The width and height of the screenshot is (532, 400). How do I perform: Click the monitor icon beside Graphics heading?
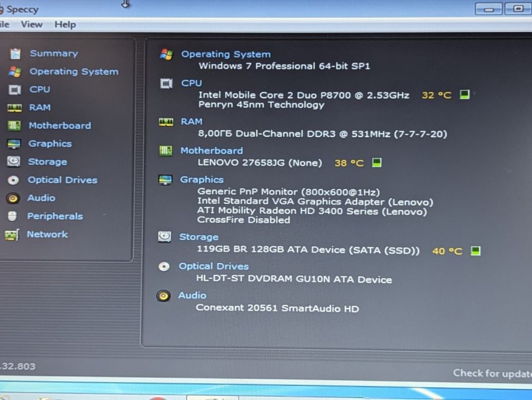point(166,180)
